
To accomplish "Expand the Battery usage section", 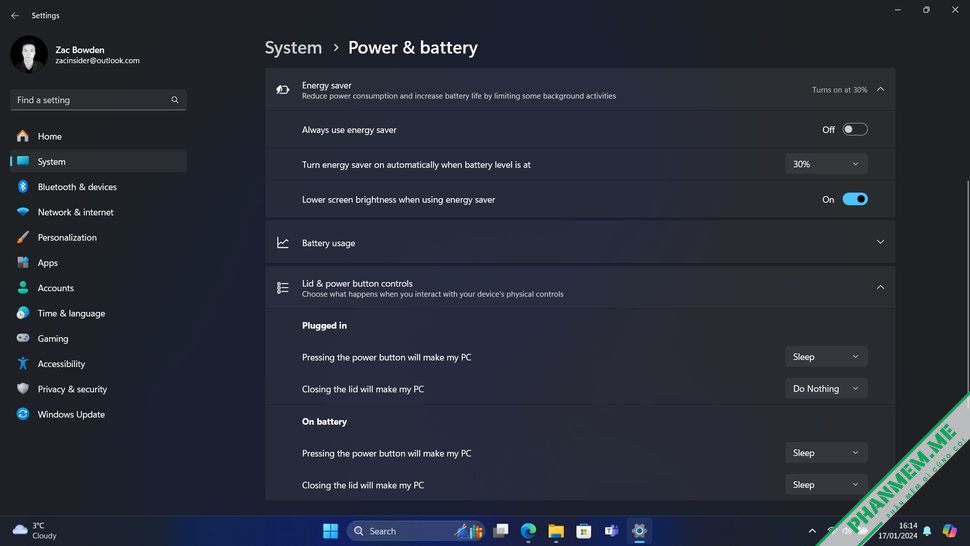I will 880,242.
